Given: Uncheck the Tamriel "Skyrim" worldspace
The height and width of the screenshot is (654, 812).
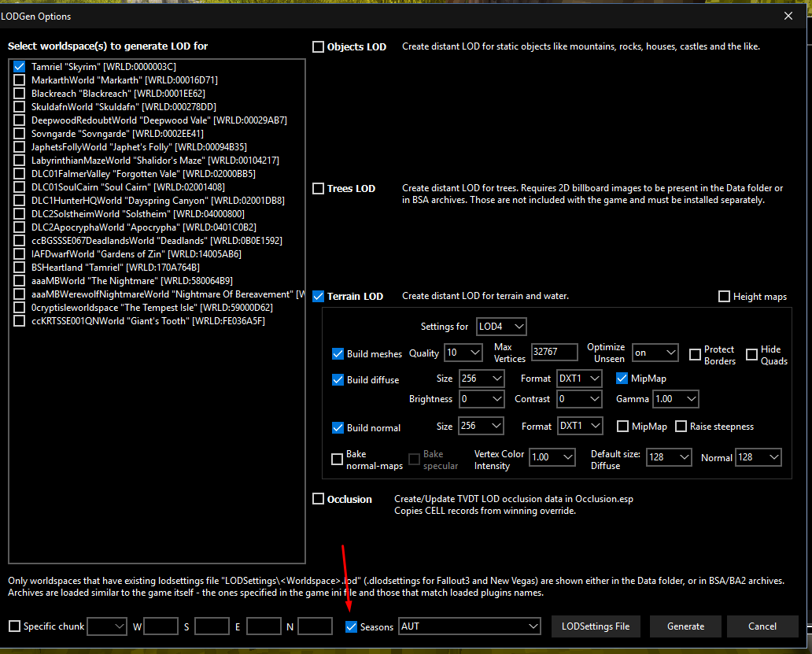Looking at the screenshot, I should [x=19, y=67].
